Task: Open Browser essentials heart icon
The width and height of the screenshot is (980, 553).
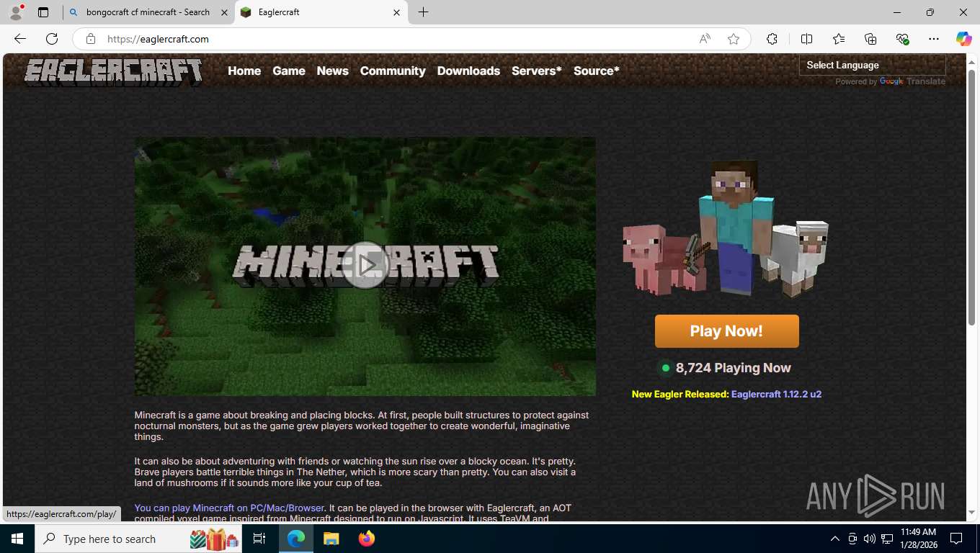Action: pos(902,39)
